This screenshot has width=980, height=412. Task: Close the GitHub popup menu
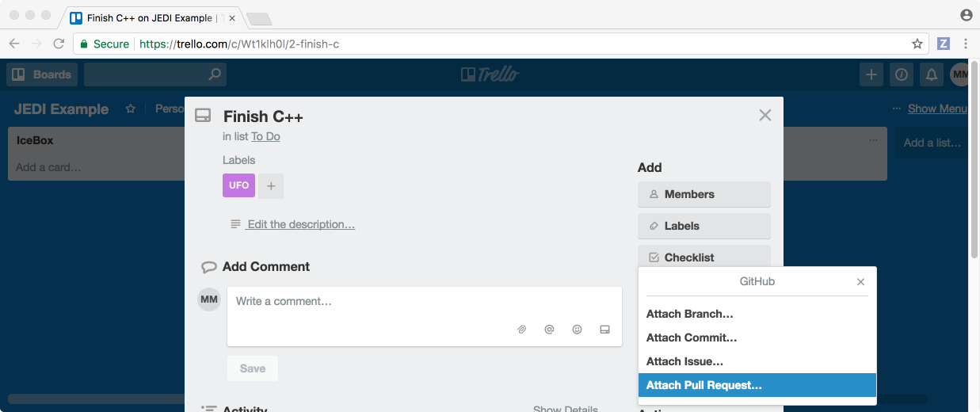pos(860,282)
